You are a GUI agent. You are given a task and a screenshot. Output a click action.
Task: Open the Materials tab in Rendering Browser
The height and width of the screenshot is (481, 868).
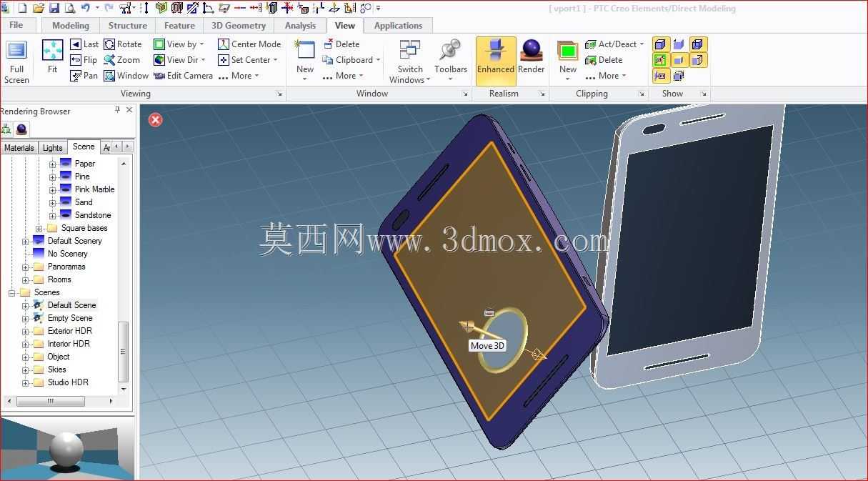coord(19,148)
